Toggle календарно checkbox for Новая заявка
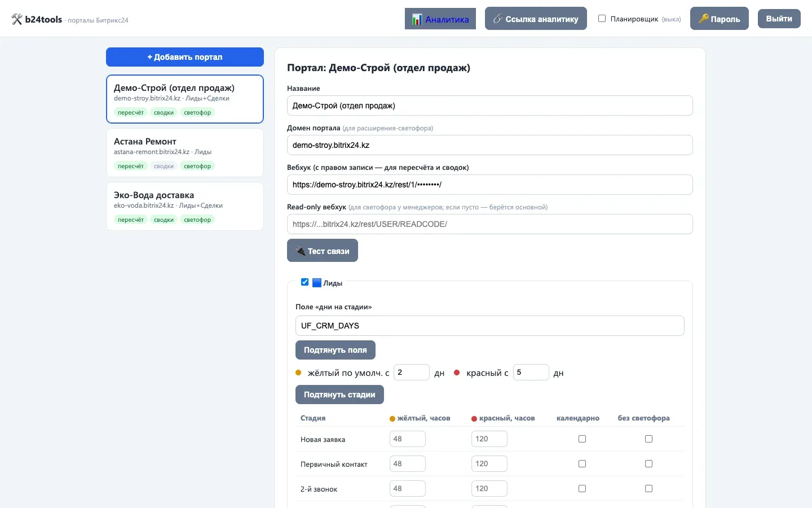The height and width of the screenshot is (508, 812). [x=582, y=439]
